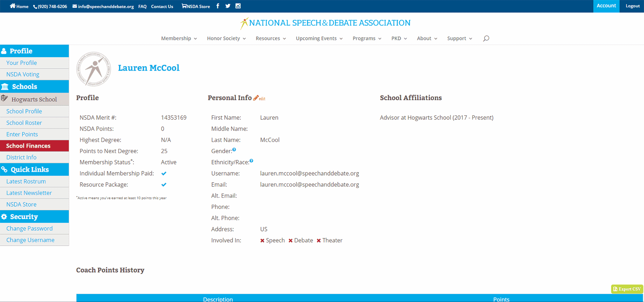Click the Logout link
644x302 pixels.
[x=632, y=6]
